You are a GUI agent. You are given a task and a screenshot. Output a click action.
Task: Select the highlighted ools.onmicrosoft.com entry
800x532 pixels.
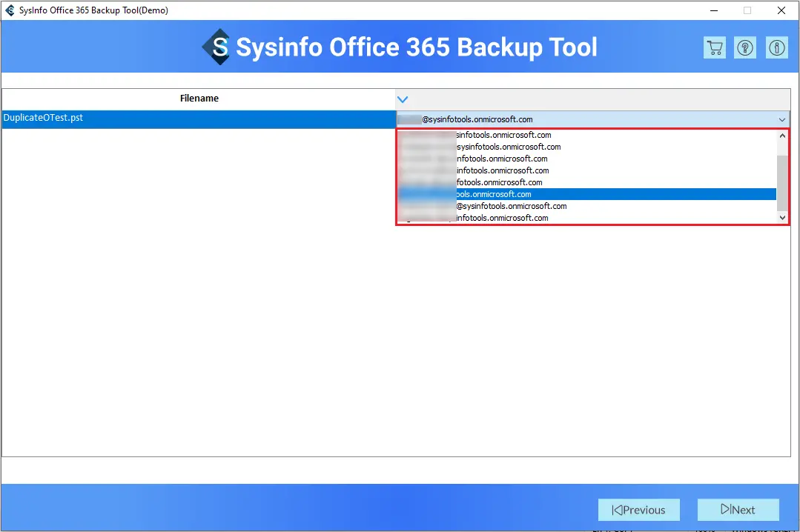586,194
